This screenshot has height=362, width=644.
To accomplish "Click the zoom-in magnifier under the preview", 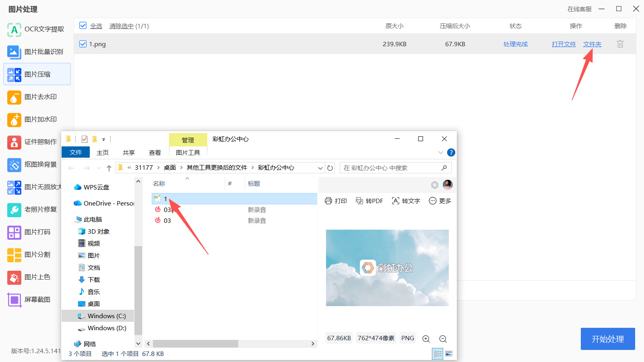I will [x=426, y=338].
